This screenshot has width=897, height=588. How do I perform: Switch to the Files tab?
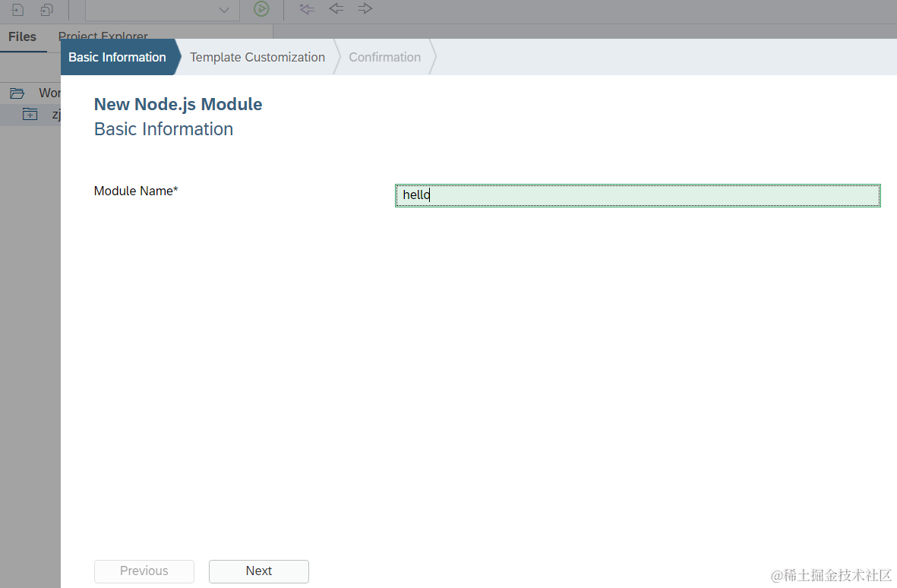pos(22,36)
